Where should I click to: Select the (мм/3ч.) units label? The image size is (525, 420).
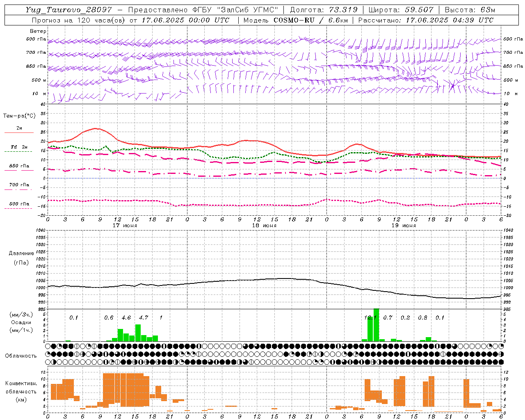pyautogui.click(x=21, y=315)
